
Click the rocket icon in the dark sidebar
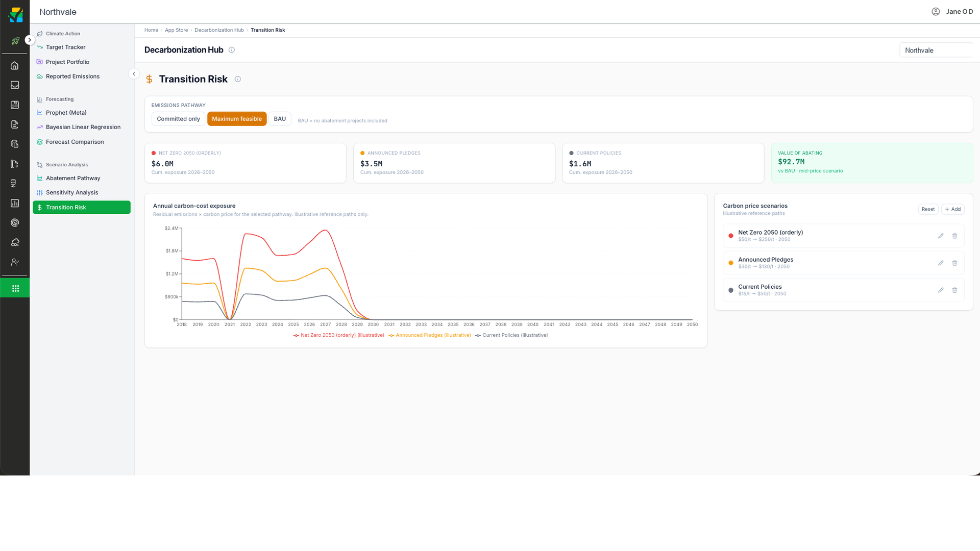point(15,41)
